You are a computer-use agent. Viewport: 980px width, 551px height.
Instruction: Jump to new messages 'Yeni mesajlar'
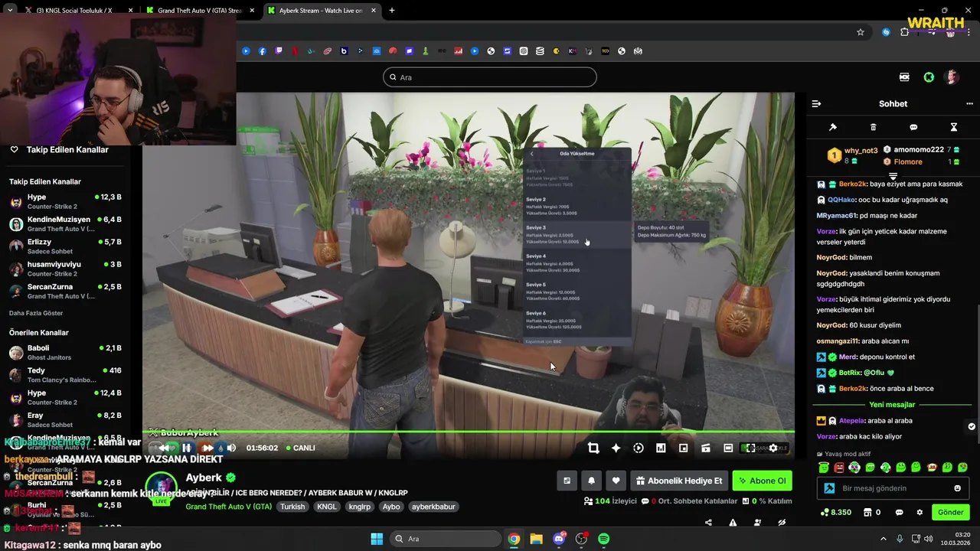point(892,405)
